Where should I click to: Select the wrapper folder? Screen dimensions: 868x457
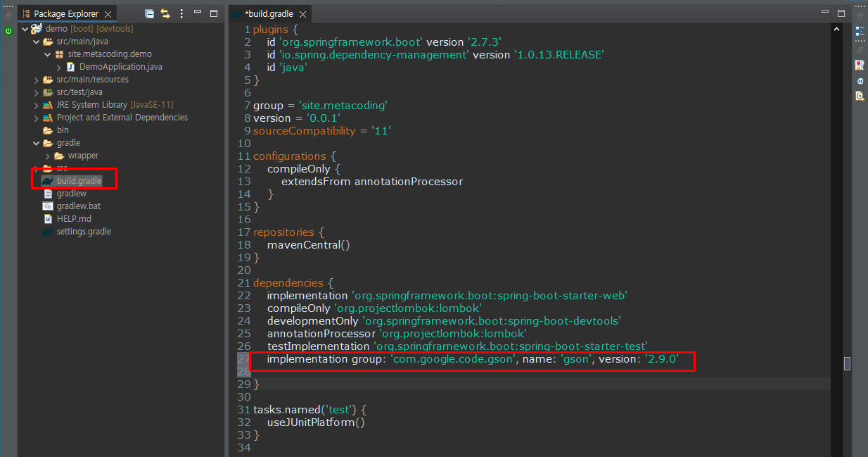77,156
